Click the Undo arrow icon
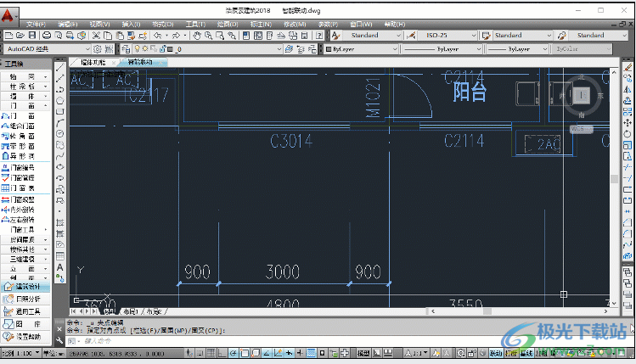Viewport: 636px width, 364px height. (157, 36)
